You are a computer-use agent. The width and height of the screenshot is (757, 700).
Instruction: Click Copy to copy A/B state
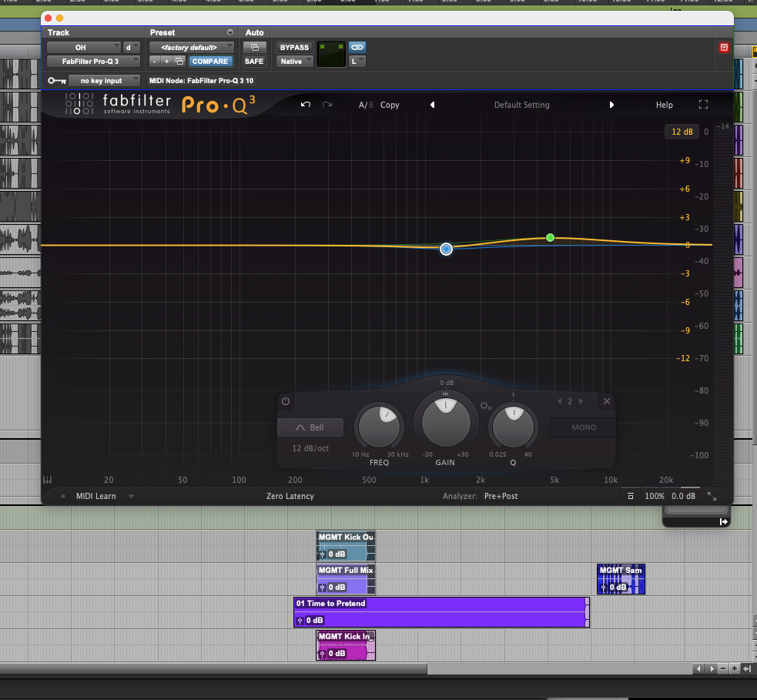click(390, 105)
